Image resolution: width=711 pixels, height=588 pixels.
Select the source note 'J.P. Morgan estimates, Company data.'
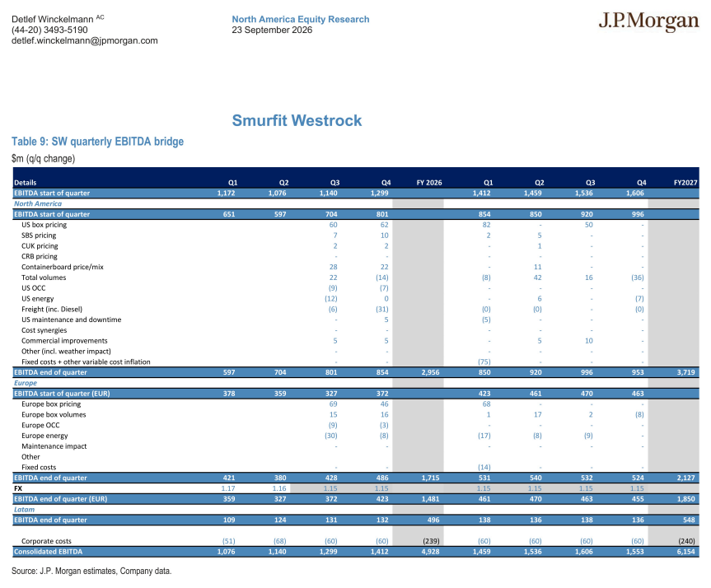point(105,572)
